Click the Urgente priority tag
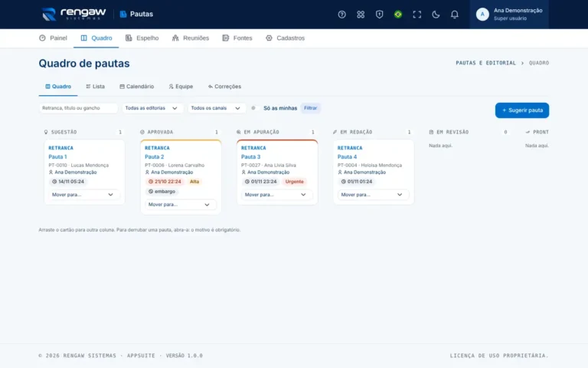 pos(294,182)
